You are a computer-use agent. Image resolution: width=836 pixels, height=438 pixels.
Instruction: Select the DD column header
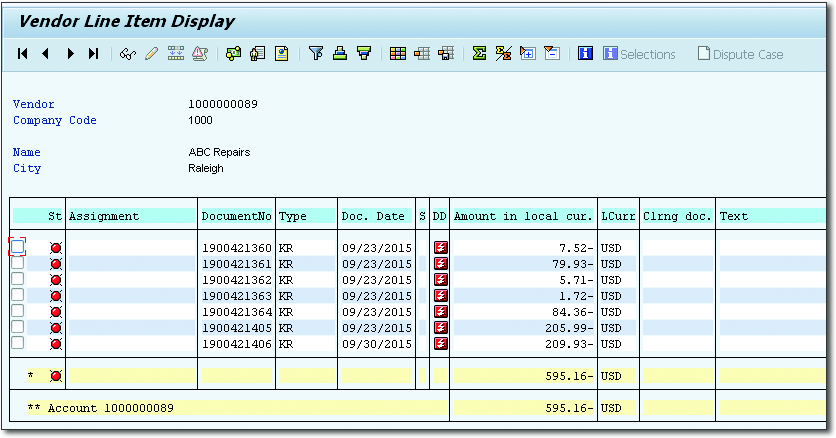440,216
